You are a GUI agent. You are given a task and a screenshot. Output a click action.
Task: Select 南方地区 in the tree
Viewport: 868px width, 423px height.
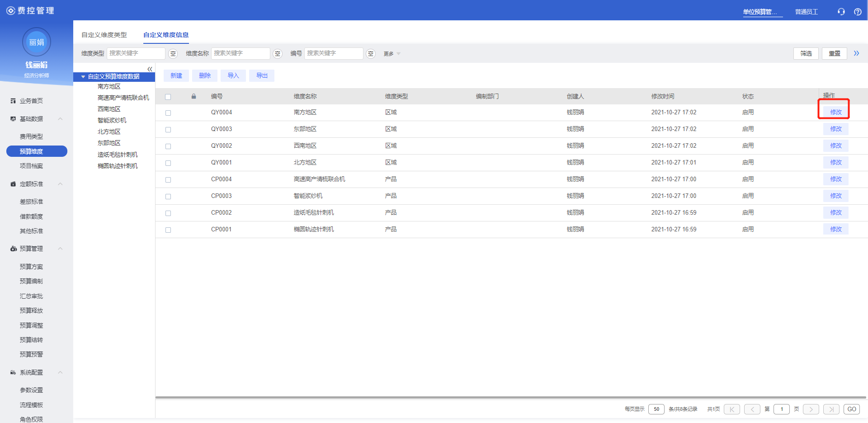[109, 86]
